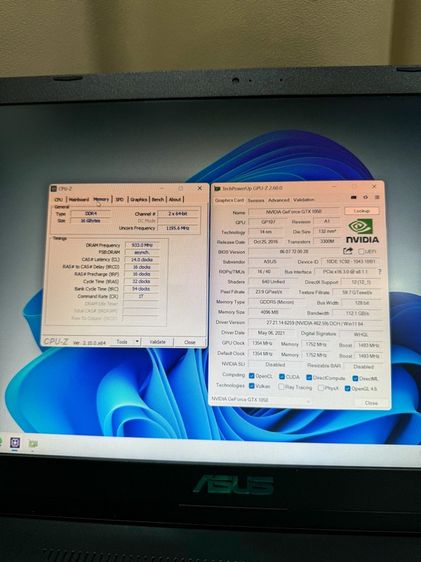Viewport: 421px width, 562px height.
Task: Click the Subvendor ASUS value
Action: 270,262
